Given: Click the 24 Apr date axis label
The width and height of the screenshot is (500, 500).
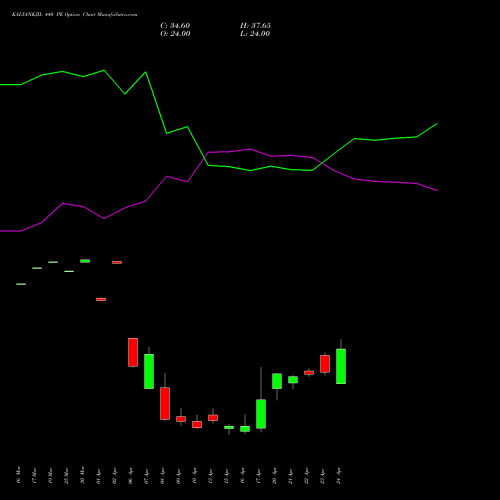Looking at the screenshot, I should coord(339,475).
